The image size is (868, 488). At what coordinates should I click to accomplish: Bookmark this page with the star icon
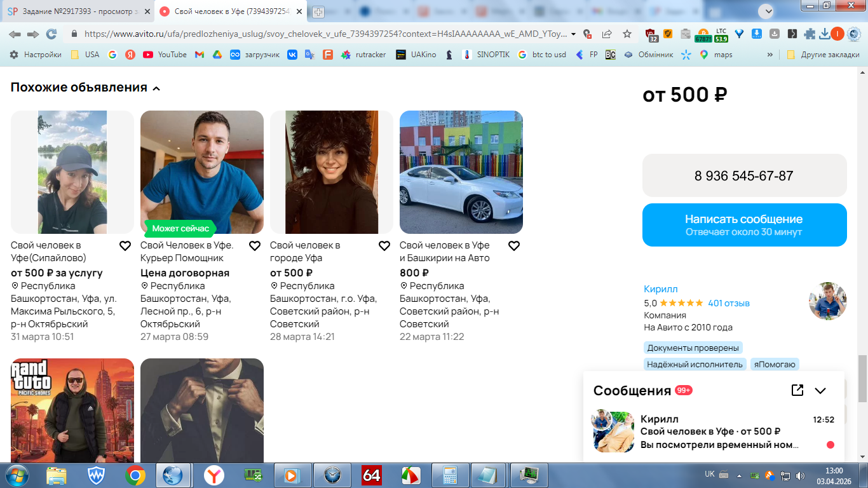click(x=627, y=34)
